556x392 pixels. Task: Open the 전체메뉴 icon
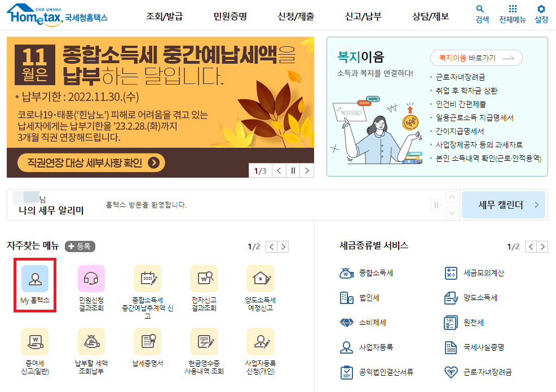(514, 14)
